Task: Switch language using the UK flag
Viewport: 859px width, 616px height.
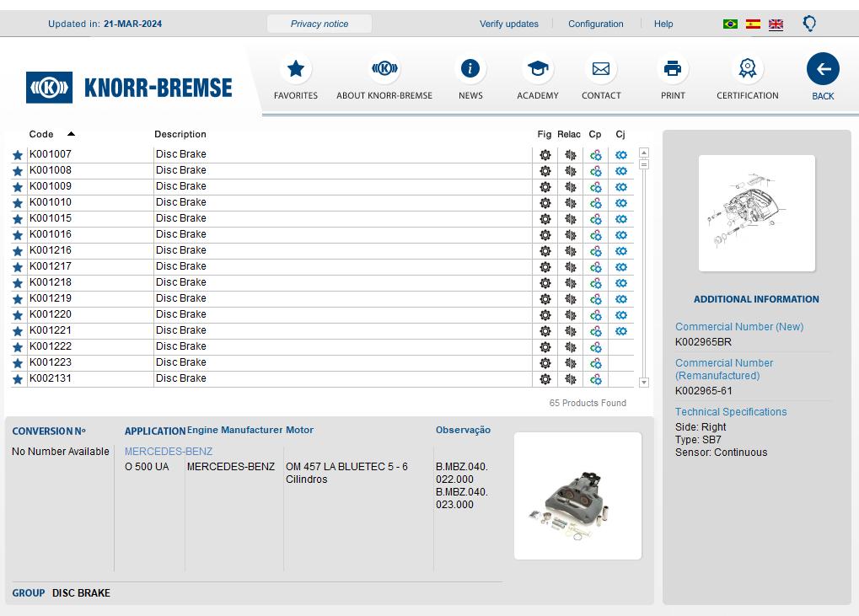Action: pos(776,24)
